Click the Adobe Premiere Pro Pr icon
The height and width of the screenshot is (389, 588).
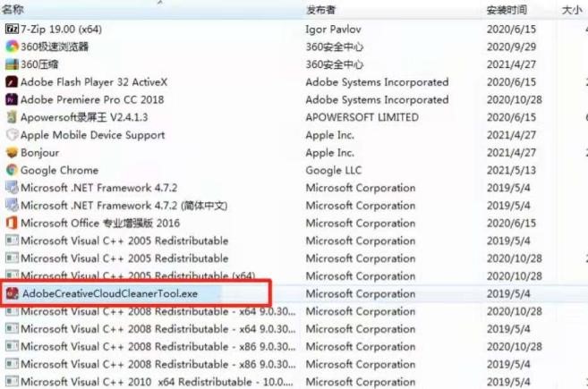tap(12, 99)
